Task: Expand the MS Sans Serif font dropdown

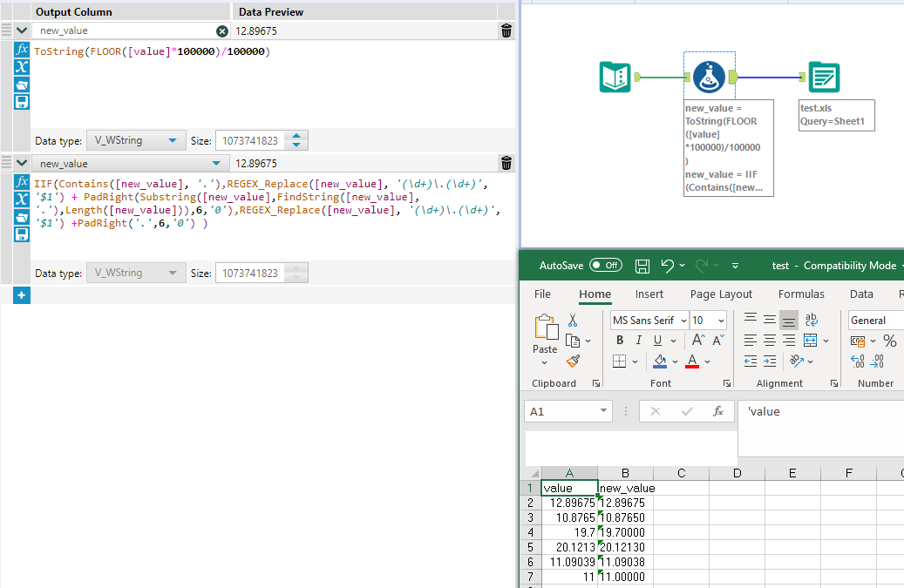Action: click(x=682, y=321)
